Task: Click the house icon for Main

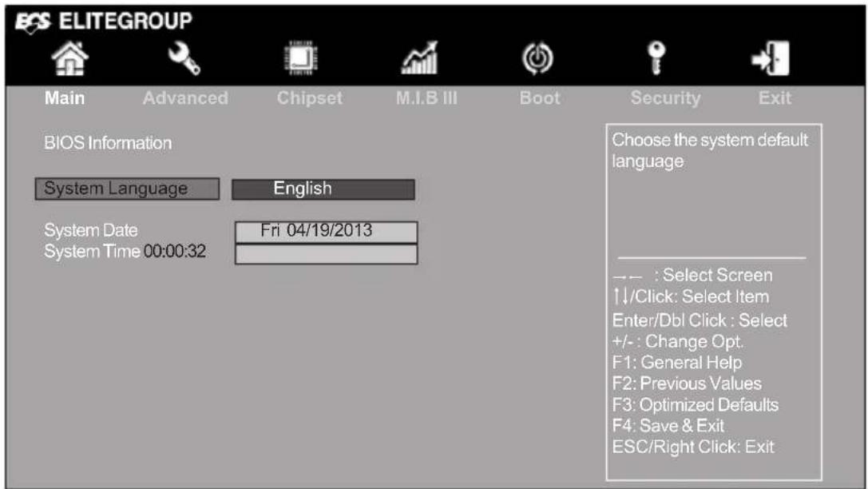Action: pyautogui.click(x=69, y=58)
